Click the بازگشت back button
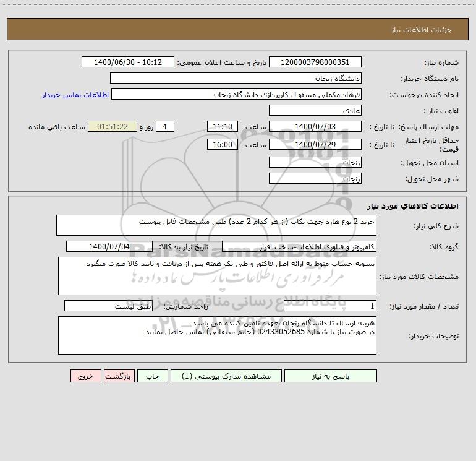This screenshot has width=476, height=461. (119, 376)
